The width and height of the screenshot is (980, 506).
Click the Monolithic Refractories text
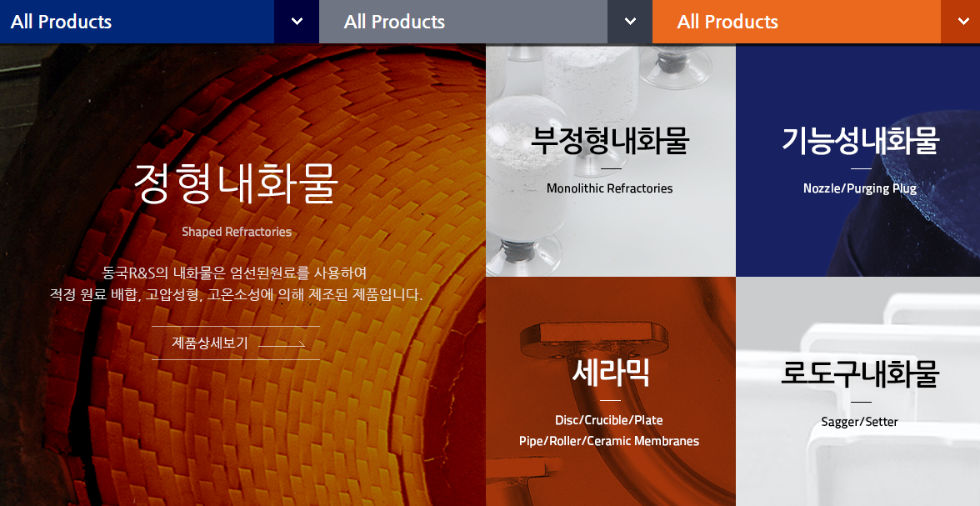609,188
